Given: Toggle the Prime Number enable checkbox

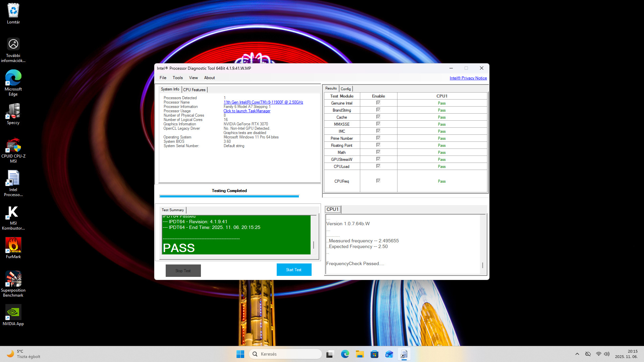Looking at the screenshot, I should pyautogui.click(x=378, y=138).
